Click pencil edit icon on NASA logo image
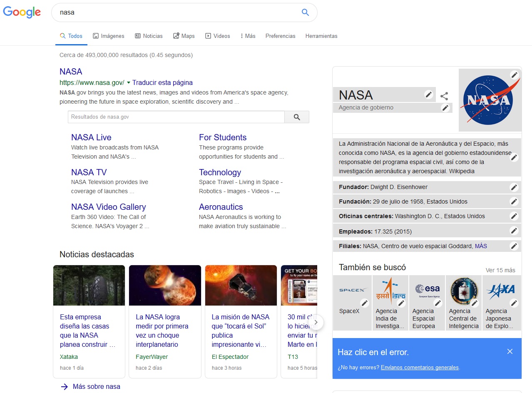The width and height of the screenshot is (532, 393). [515, 75]
